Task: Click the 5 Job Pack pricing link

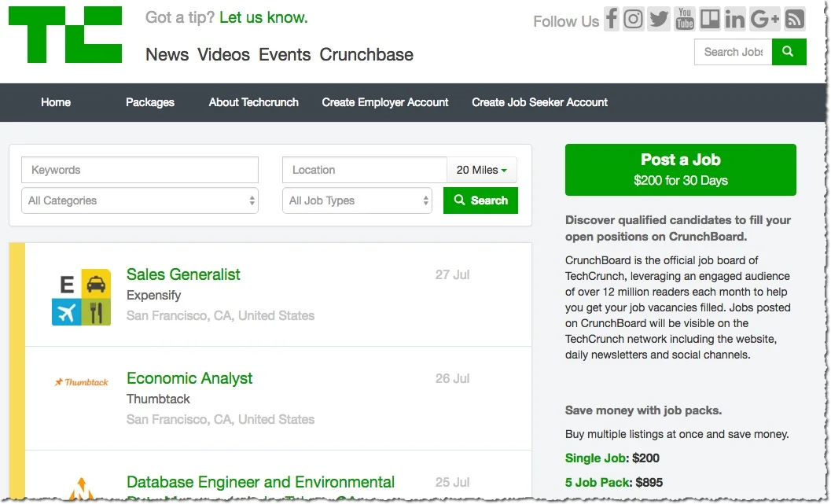Action: [598, 482]
